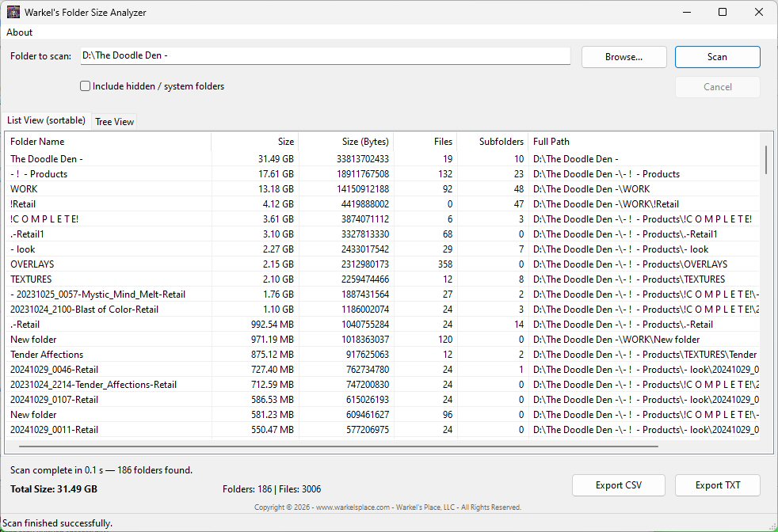
Task: Select the '!Retail' folder row
Action: point(382,204)
